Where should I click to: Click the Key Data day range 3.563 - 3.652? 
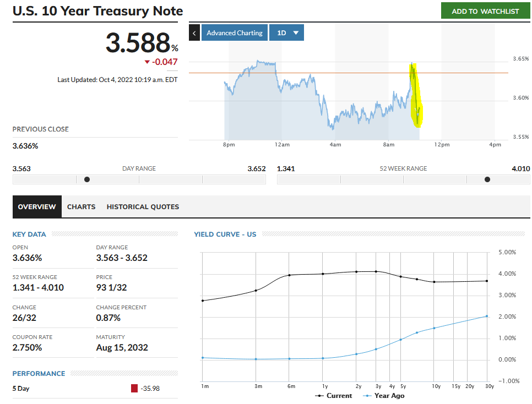click(122, 258)
